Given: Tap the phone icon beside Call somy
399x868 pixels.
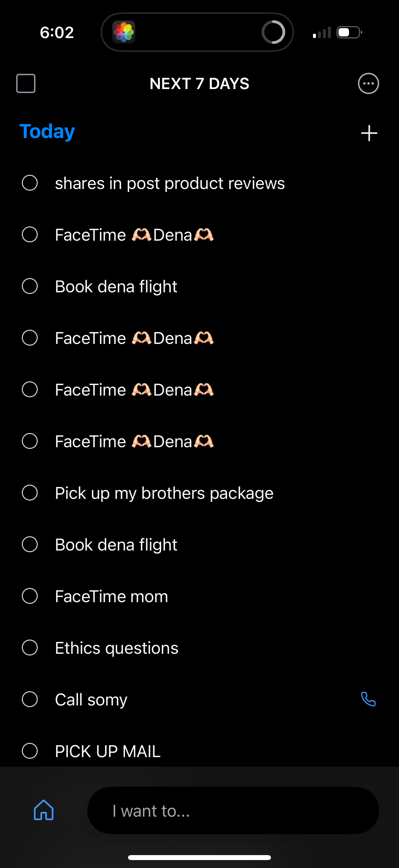Looking at the screenshot, I should (x=368, y=699).
